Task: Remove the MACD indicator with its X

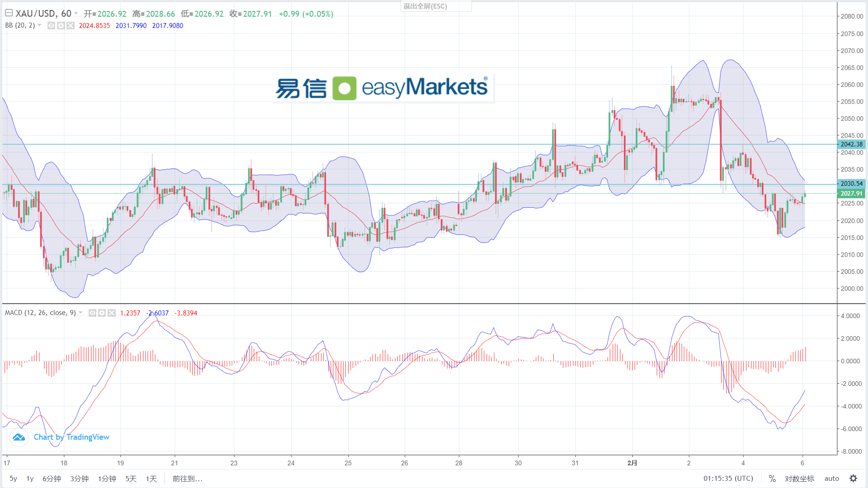Action: [112, 313]
